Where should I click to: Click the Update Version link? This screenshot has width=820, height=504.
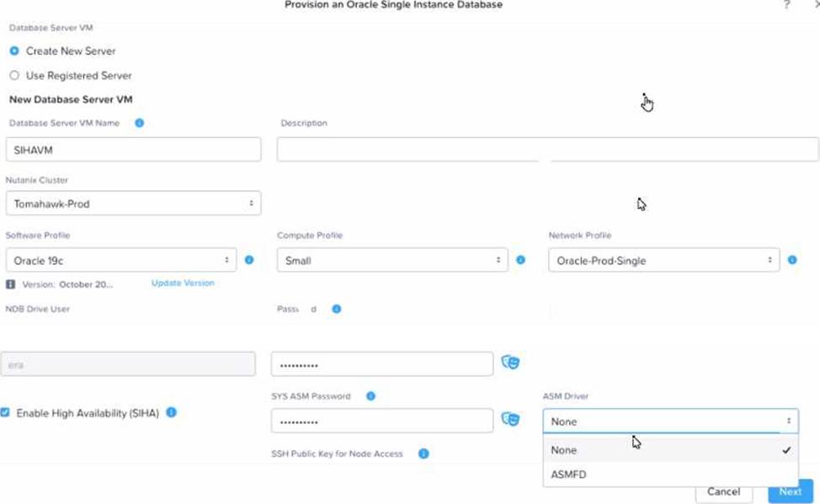[183, 283]
